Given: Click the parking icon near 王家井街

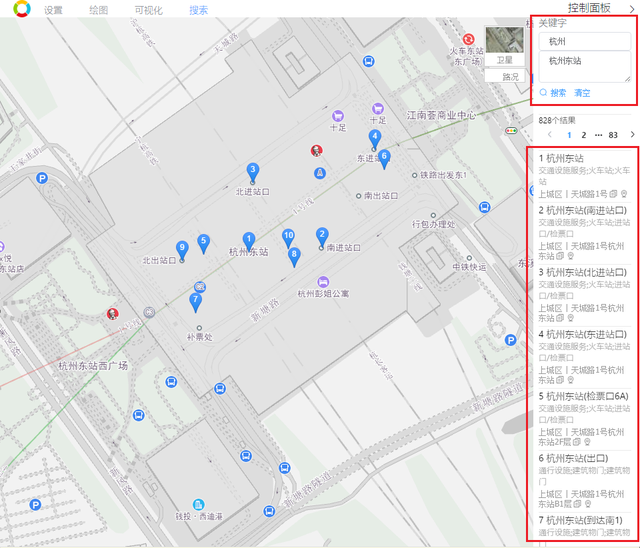Looking at the screenshot, I should (42, 178).
